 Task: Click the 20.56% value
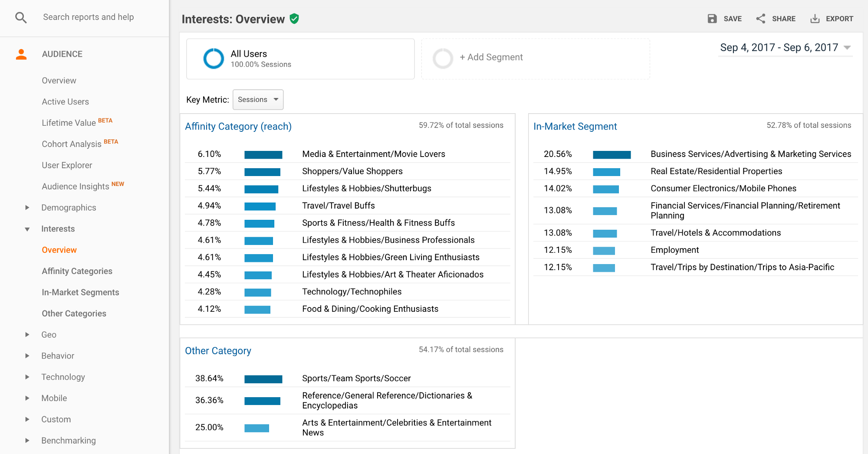point(558,154)
